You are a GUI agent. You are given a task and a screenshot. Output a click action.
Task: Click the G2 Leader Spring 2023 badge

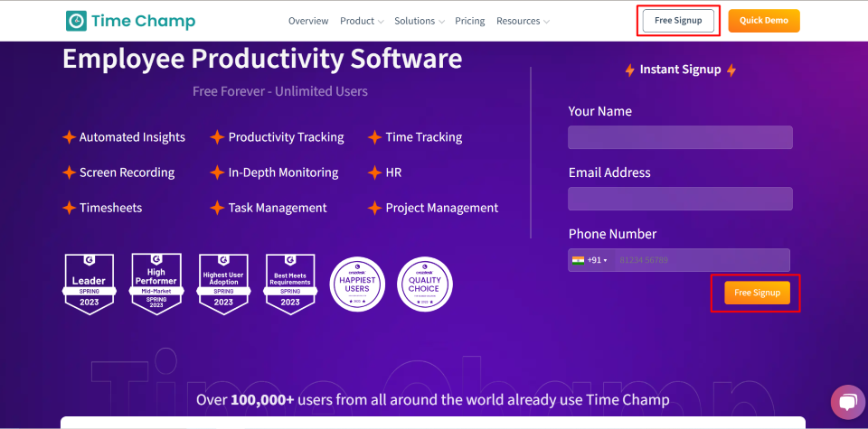tap(90, 284)
